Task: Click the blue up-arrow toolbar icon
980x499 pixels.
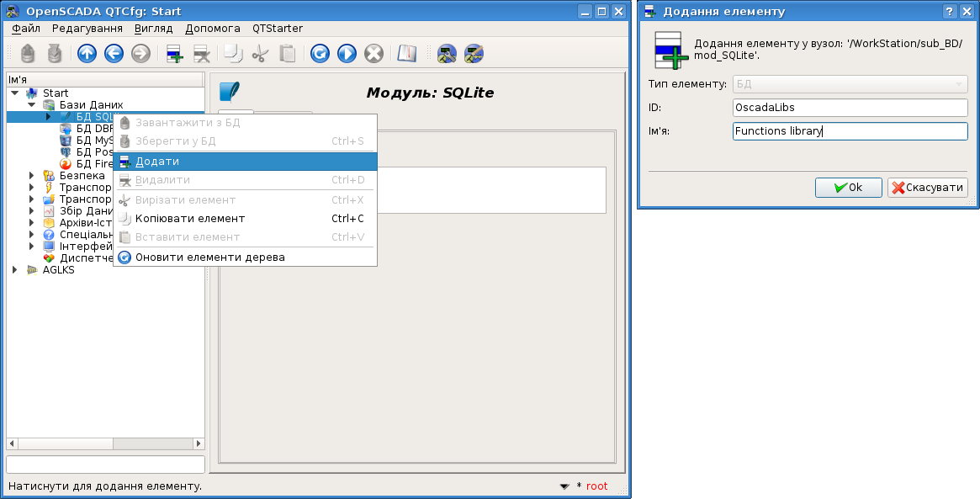Action: pyautogui.click(x=87, y=54)
